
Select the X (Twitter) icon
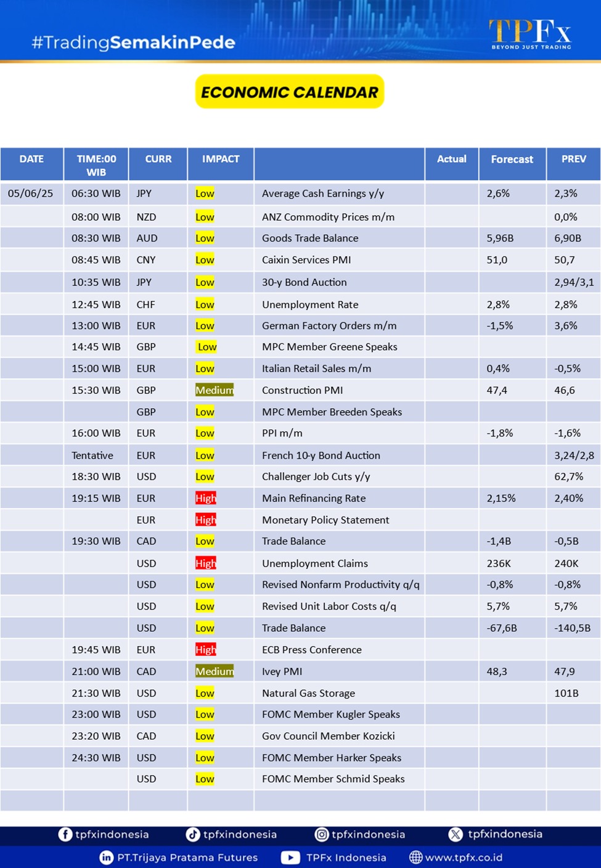[x=456, y=834]
